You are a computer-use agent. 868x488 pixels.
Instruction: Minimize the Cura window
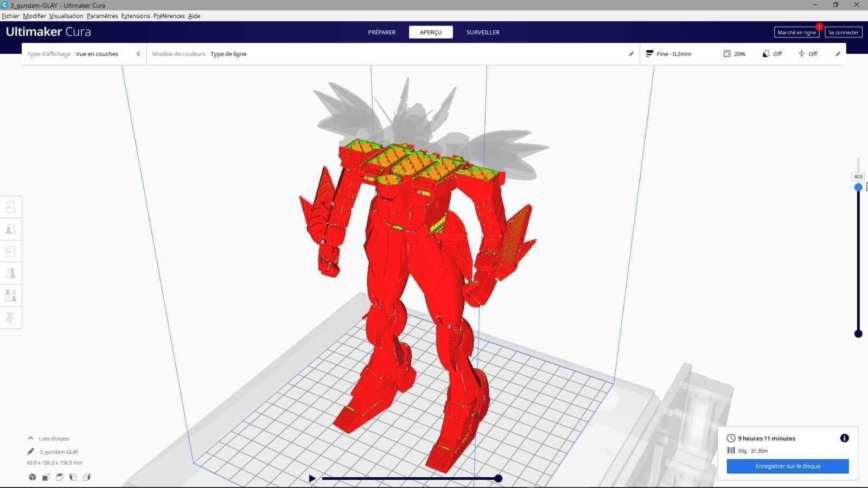(815, 5)
